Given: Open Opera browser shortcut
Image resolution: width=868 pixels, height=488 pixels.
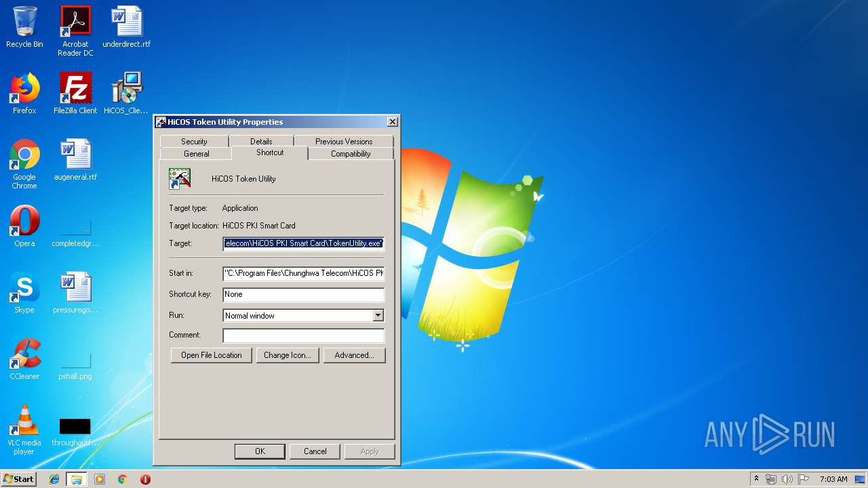Looking at the screenshot, I should point(24,226).
